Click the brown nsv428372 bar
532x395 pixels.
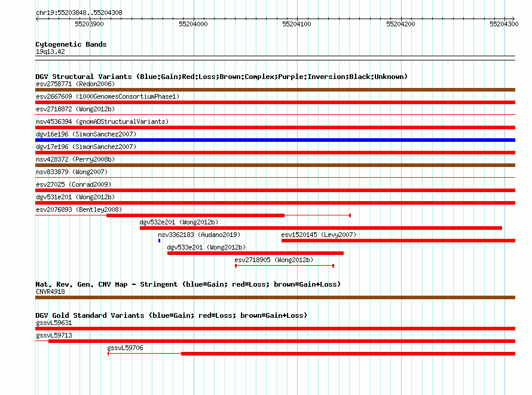(x=275, y=165)
